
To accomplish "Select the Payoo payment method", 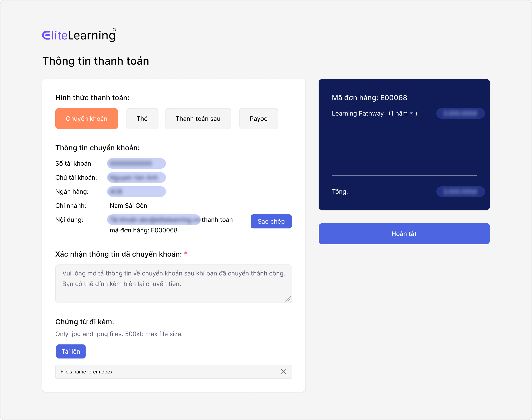I will (258, 119).
